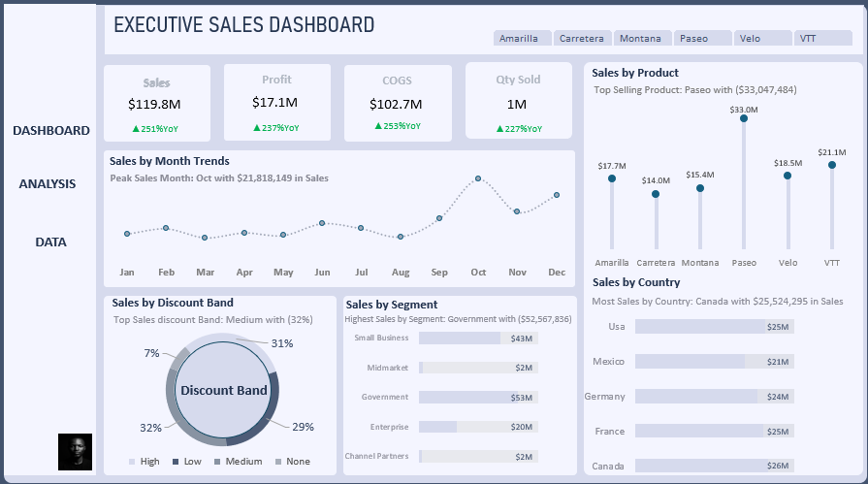Click the green 251%YoY Sales indicator
The image size is (868, 484).
155,128
